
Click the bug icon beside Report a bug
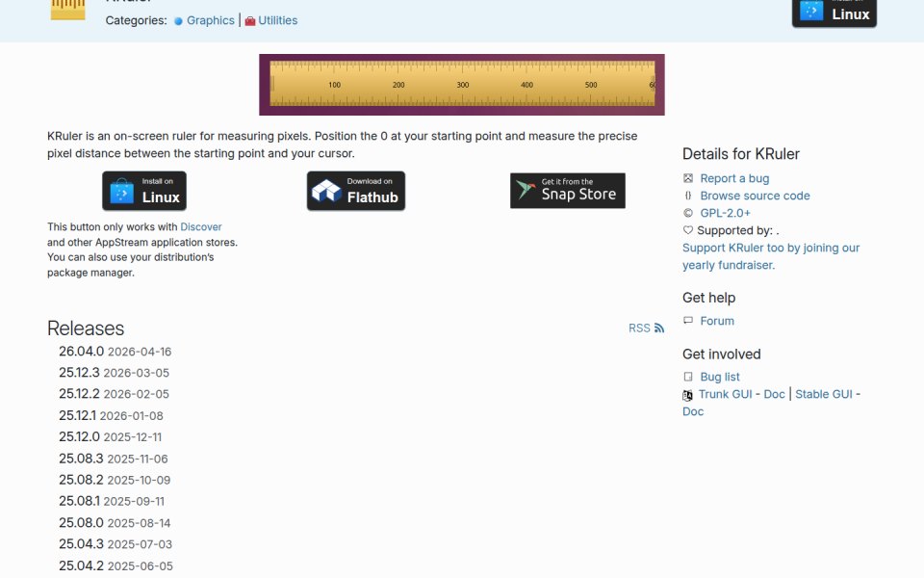pyautogui.click(x=687, y=178)
